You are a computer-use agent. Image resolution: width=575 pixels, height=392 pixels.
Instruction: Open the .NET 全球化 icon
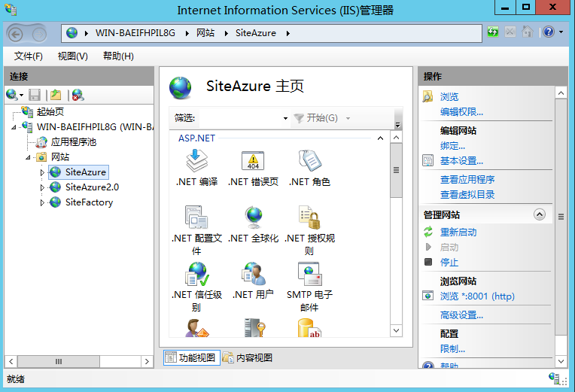(x=253, y=217)
